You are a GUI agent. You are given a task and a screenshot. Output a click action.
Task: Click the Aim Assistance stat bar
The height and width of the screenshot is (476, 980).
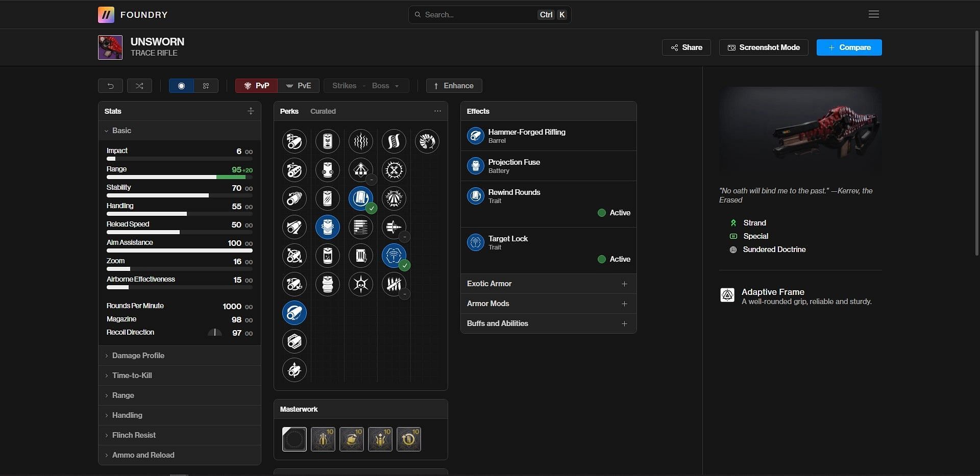pos(180,250)
